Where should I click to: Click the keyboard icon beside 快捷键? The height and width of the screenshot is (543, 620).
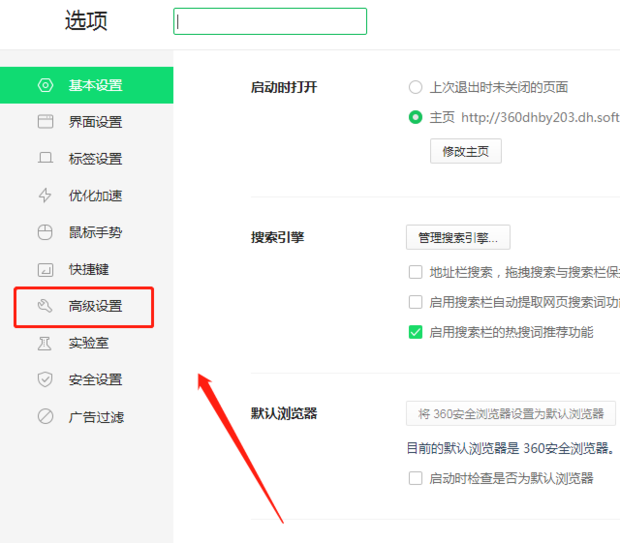click(45, 270)
